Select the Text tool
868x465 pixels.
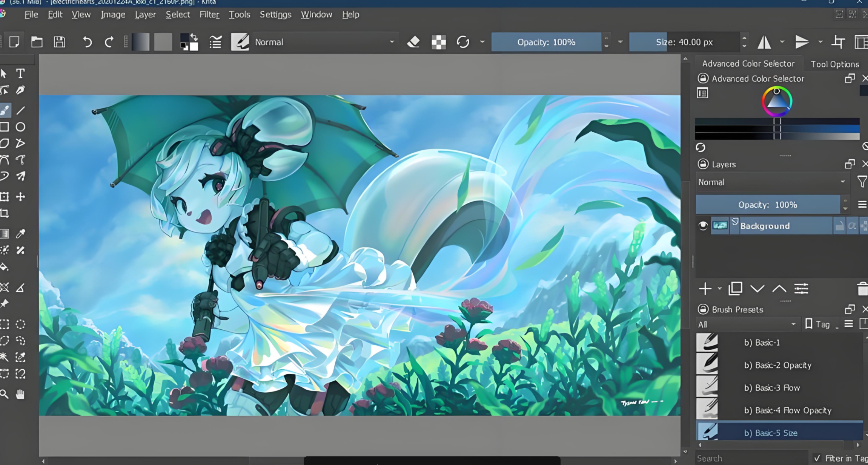pos(20,73)
